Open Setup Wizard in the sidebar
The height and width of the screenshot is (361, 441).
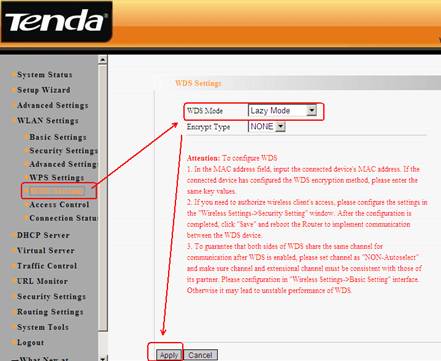44,90
